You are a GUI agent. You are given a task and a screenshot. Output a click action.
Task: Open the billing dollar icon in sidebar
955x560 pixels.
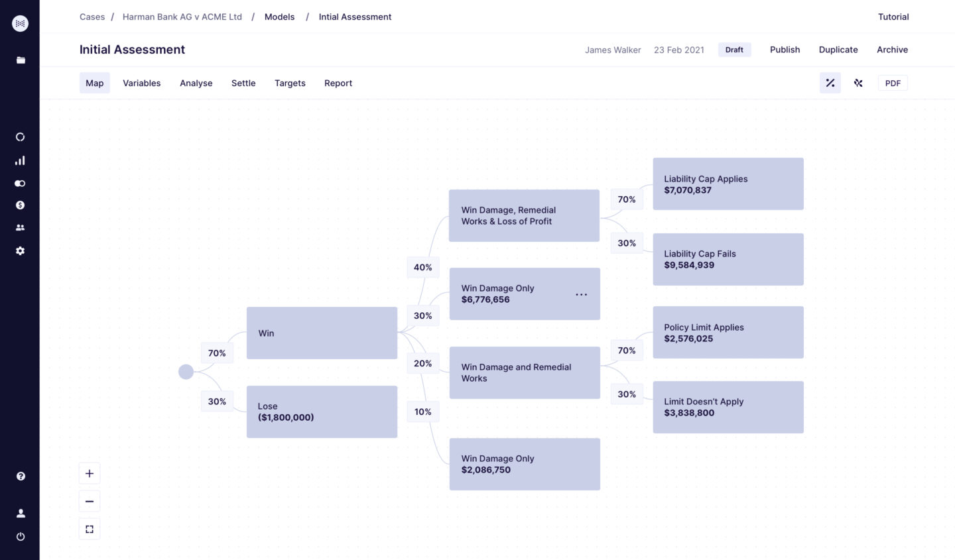pos(20,205)
